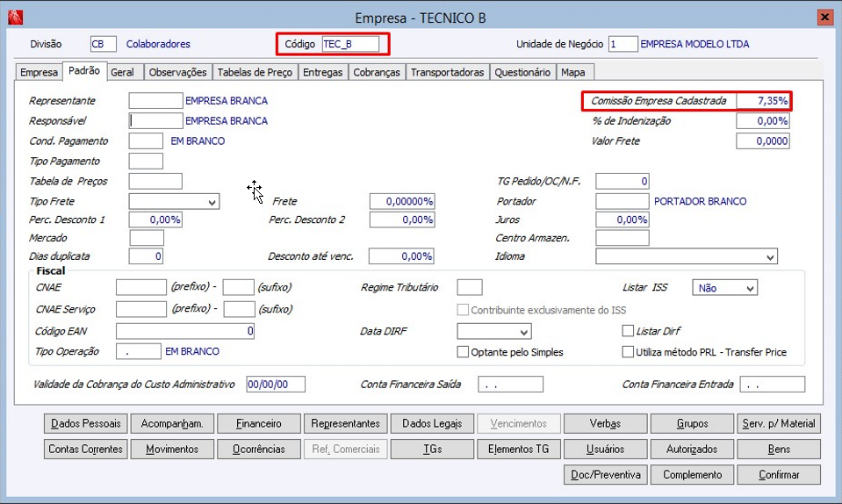Open the Verbas button
This screenshot has height=504, width=842.
[606, 423]
